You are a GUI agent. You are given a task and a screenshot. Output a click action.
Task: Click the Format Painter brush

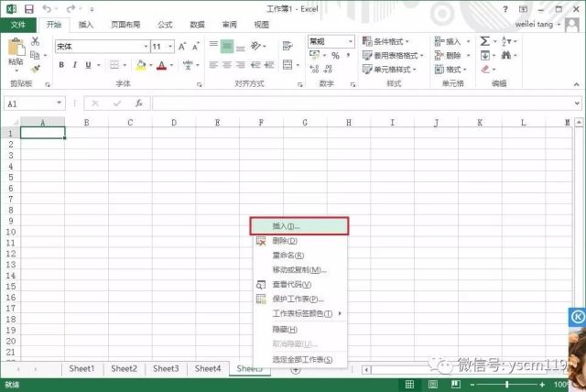36,69
